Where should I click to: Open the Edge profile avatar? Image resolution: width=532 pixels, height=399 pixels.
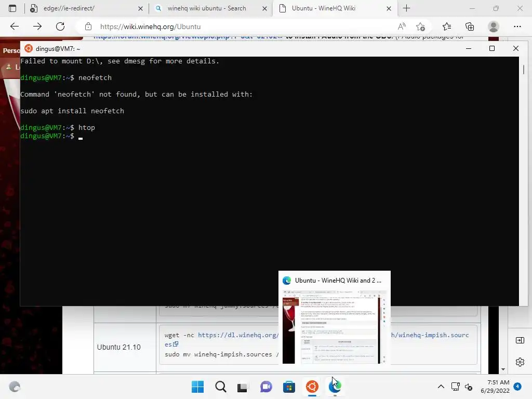coord(494,26)
